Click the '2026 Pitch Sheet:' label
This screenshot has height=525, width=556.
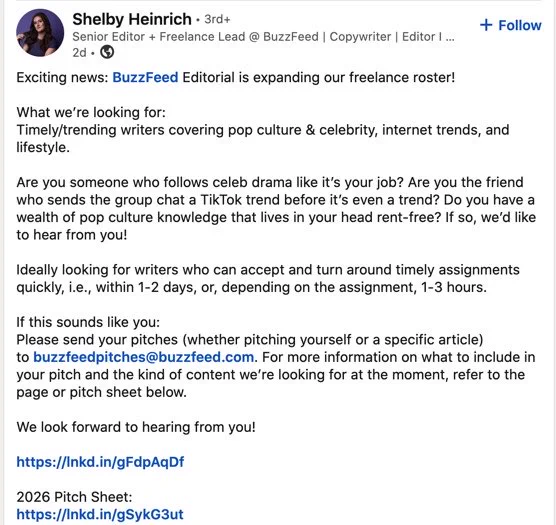74,497
